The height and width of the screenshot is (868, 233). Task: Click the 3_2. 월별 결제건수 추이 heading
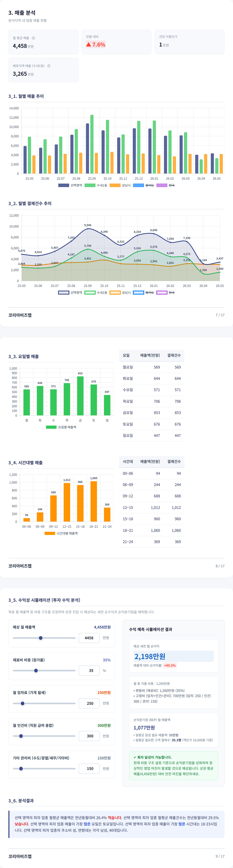(x=30, y=203)
